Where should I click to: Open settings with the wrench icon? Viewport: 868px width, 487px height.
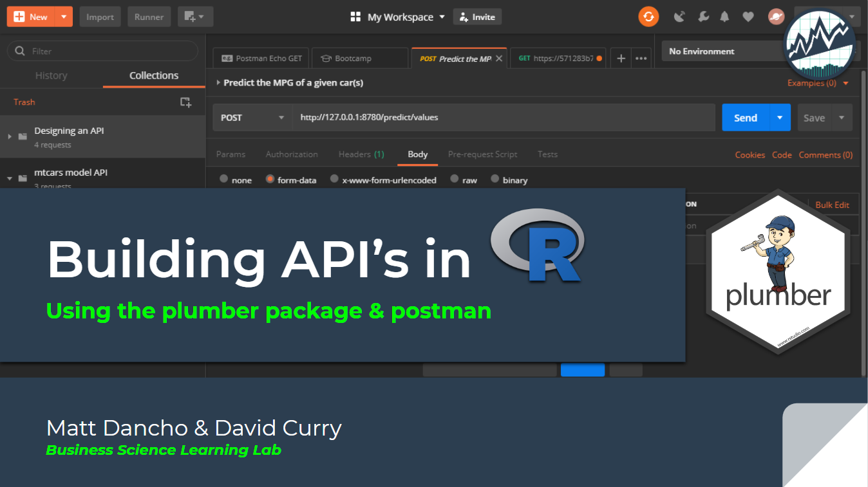703,17
